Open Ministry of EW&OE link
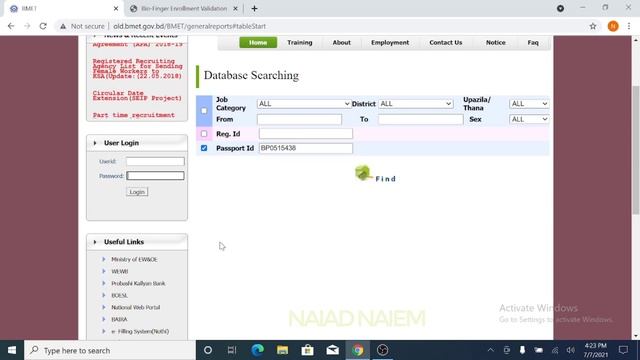This screenshot has height=360, width=640. point(134,259)
